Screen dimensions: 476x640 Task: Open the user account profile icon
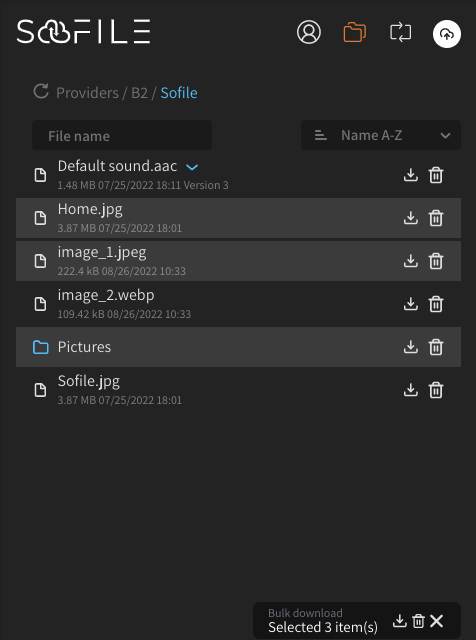(309, 32)
